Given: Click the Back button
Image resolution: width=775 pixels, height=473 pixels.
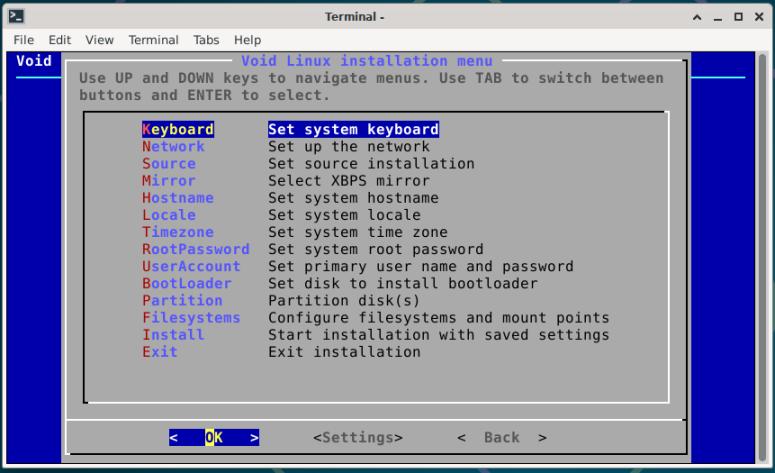Looking at the screenshot, I should click(502, 437).
